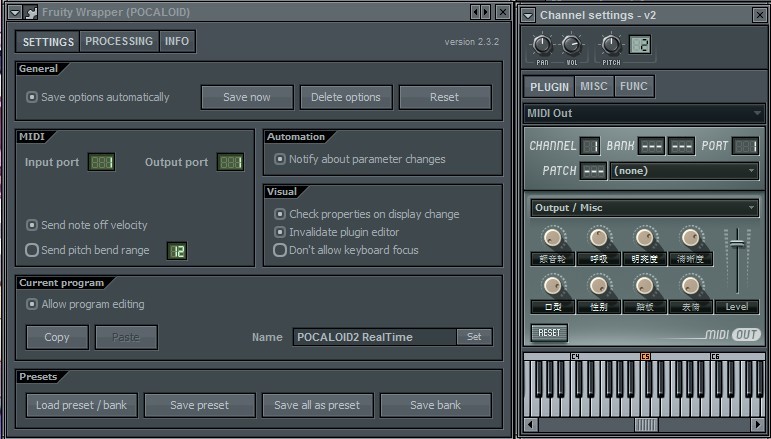771x439 pixels.
Task: Click the PITCH knob in Channel settings
Action: click(611, 45)
